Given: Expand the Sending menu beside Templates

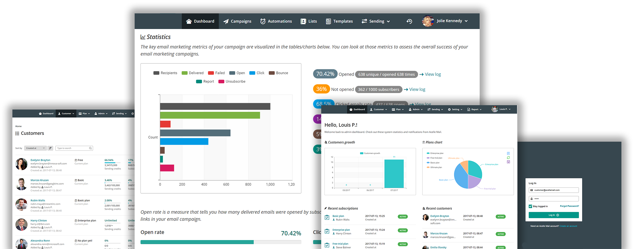Looking at the screenshot, I should point(376,21).
